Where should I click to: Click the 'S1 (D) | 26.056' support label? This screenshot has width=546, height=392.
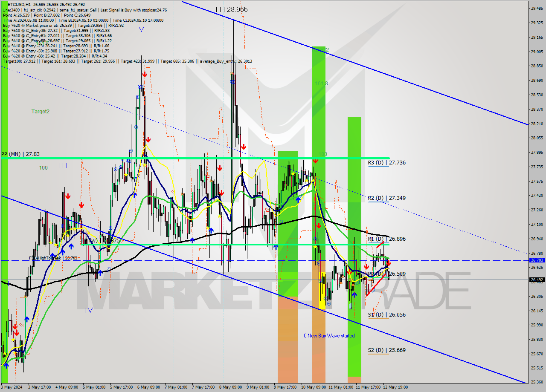coord(387,314)
